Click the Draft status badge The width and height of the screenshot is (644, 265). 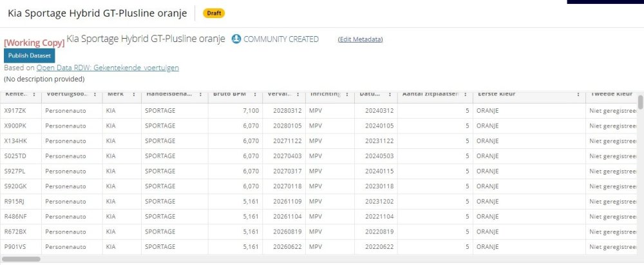point(214,13)
